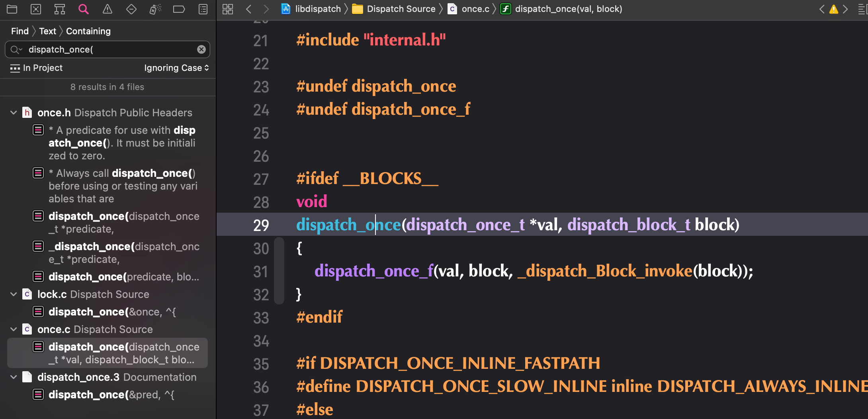
Task: Go forward in editor history
Action: pos(266,9)
